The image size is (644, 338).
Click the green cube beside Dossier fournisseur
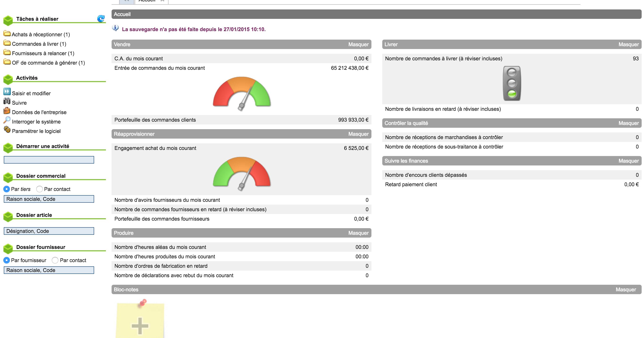tap(8, 249)
